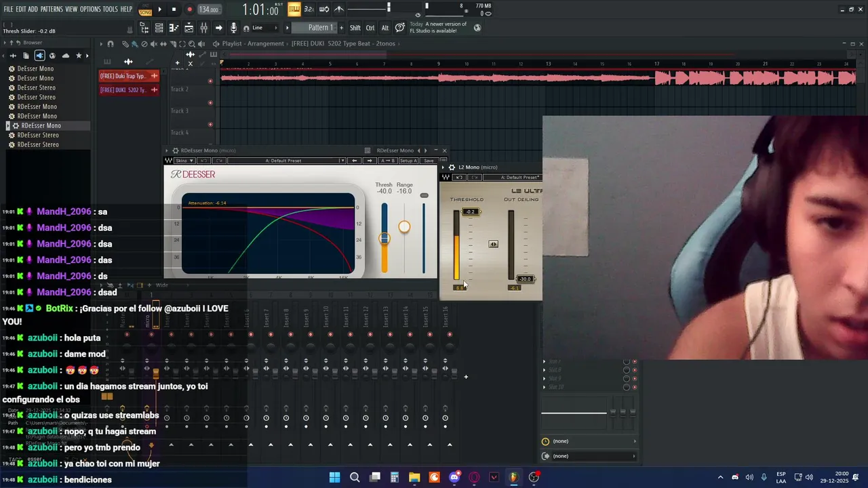This screenshot has height=488, width=868.
Task: Click the record button in transport
Action: [189, 9]
